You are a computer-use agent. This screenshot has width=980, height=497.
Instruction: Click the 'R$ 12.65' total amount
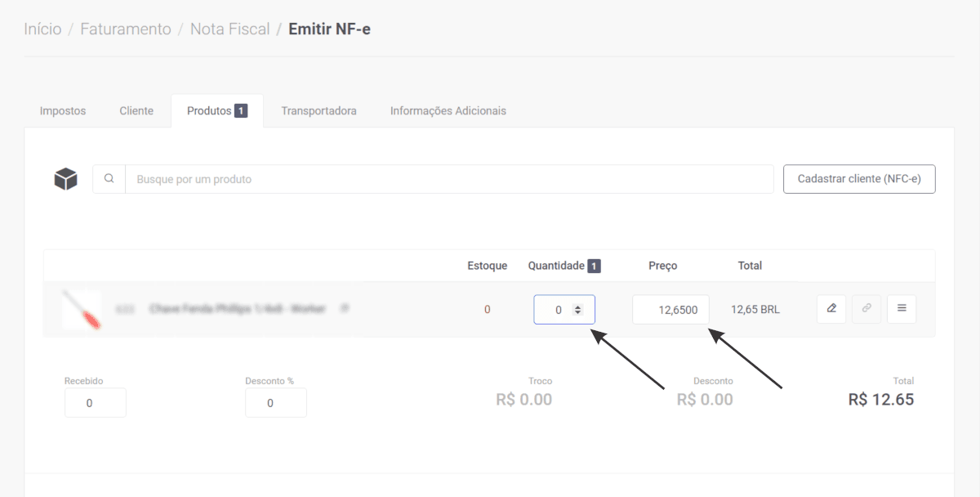(x=881, y=400)
